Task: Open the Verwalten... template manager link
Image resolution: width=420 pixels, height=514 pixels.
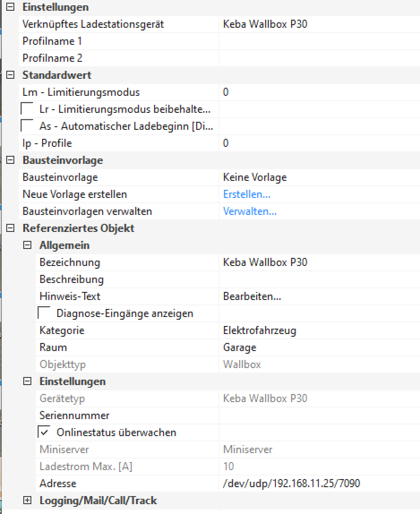Action: [250, 211]
